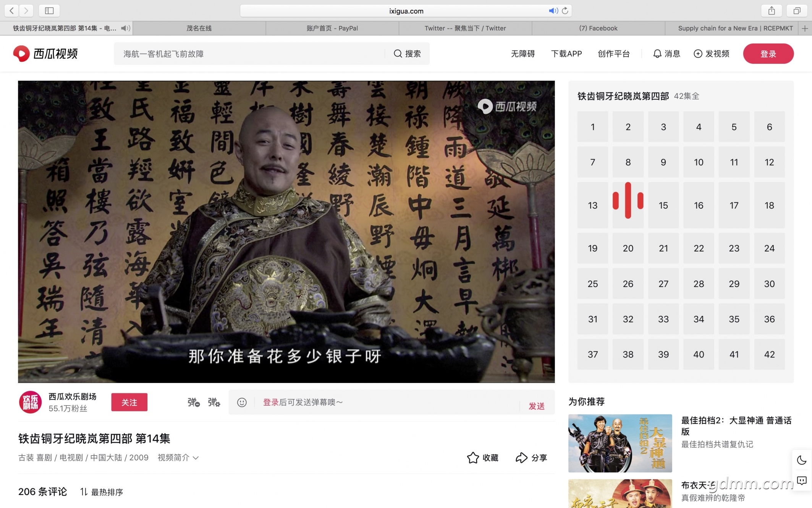This screenshot has height=508, width=812.
Task: Go forward with Safari's forward arrow
Action: 26,11
